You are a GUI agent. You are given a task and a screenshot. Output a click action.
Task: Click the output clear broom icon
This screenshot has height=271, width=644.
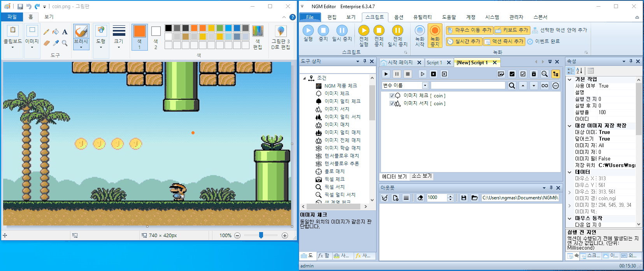[384, 198]
